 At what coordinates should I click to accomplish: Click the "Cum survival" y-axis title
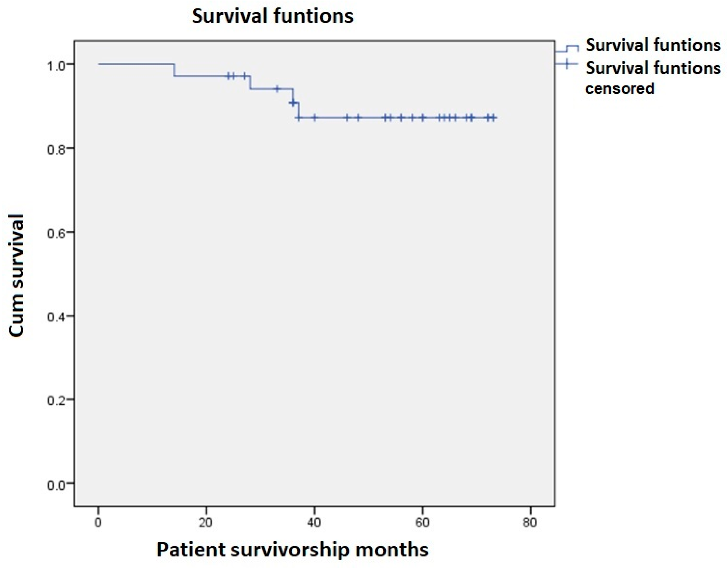[17, 275]
